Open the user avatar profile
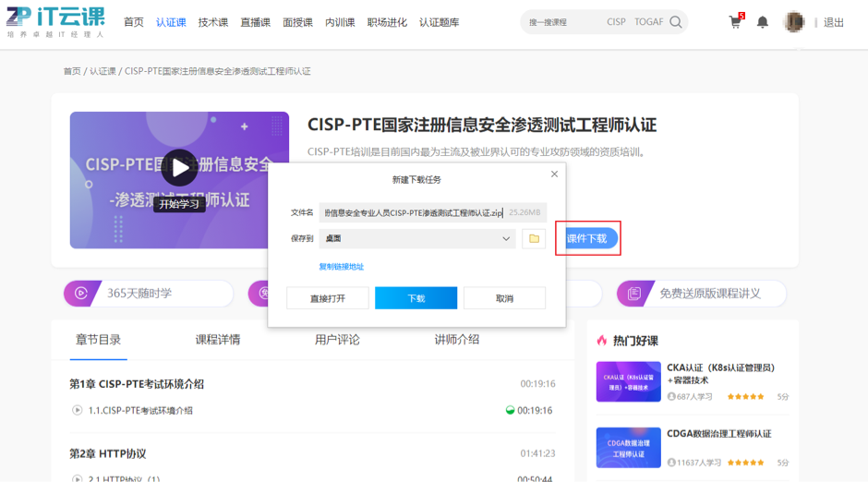The height and width of the screenshot is (482, 868). point(794,22)
